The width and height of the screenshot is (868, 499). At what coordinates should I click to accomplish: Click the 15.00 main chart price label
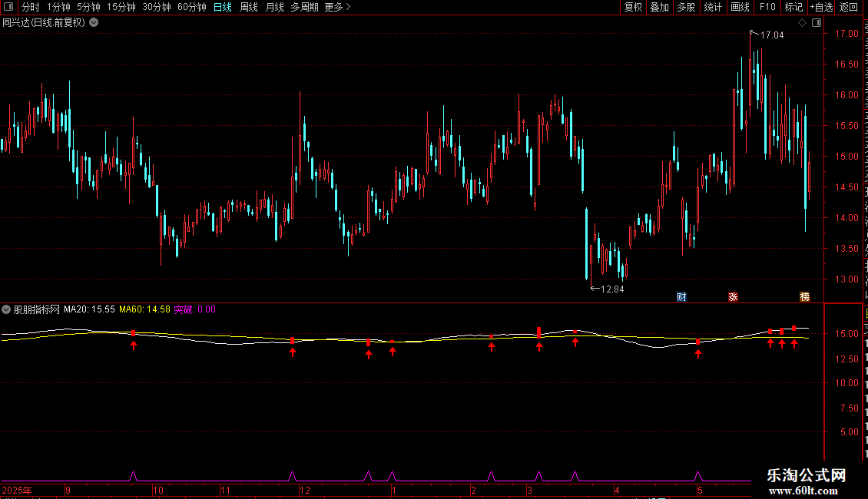846,156
